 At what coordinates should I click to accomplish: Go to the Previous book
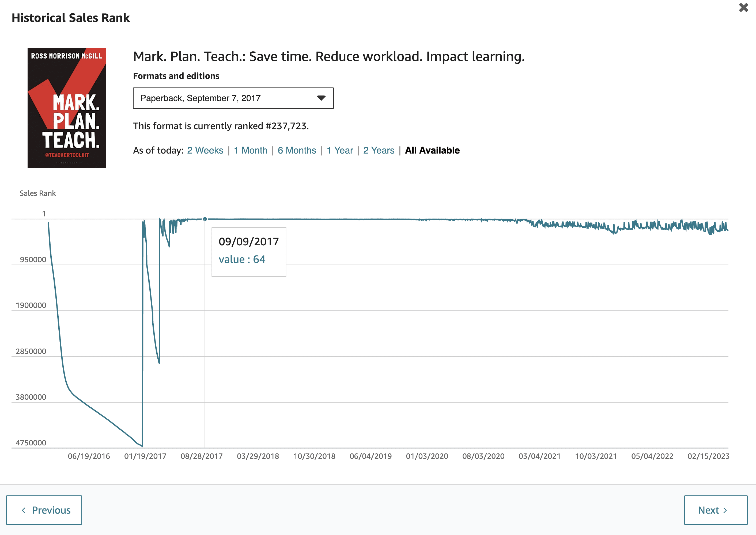click(x=44, y=510)
